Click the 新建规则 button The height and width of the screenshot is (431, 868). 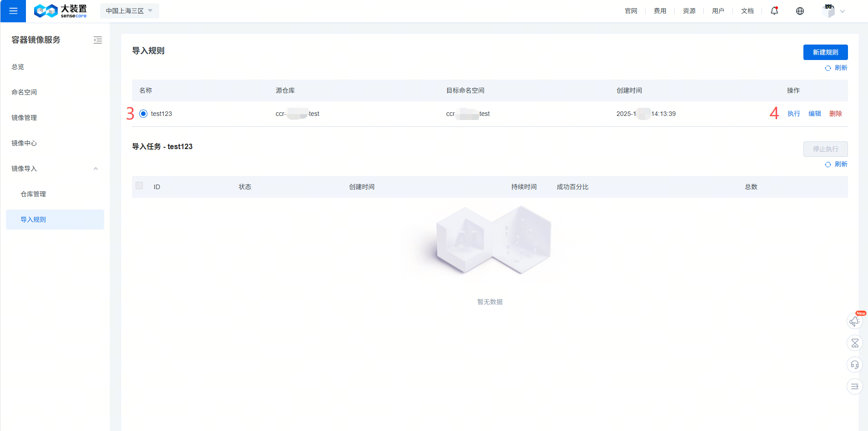point(825,52)
